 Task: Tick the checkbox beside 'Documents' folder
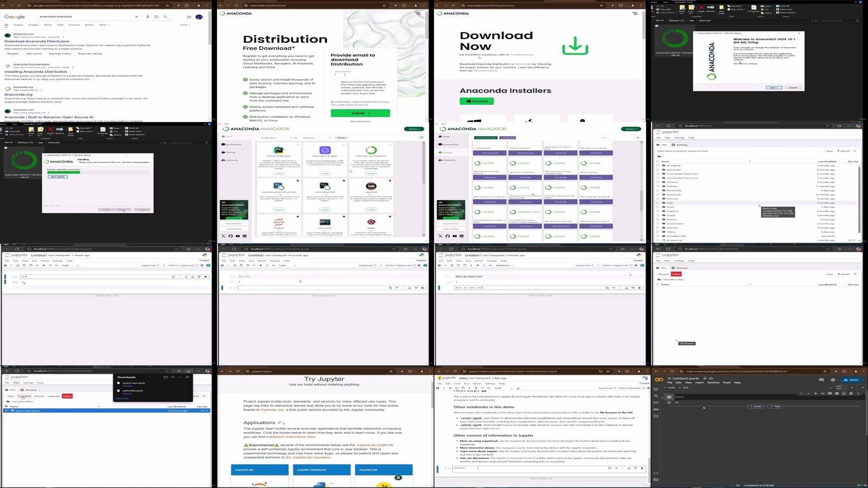658,190
